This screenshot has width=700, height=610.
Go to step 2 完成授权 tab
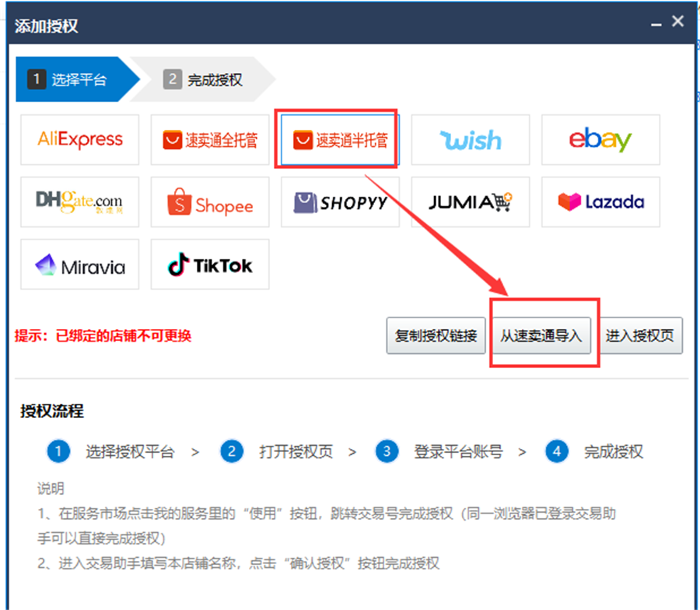tap(203, 79)
